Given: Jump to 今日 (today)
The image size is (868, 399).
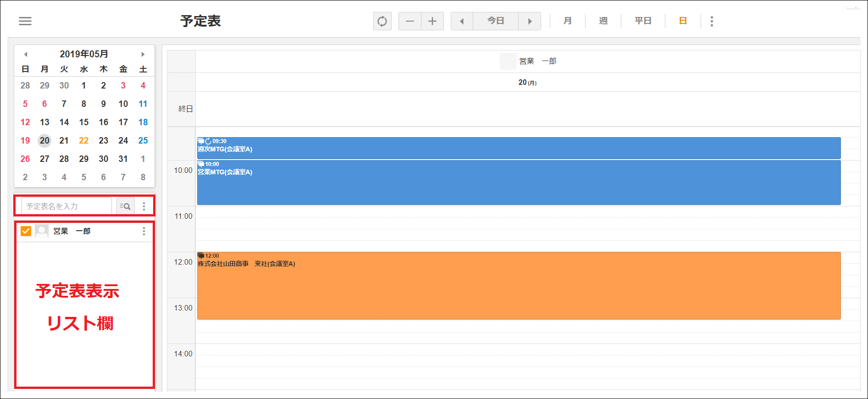Looking at the screenshot, I should pos(496,21).
